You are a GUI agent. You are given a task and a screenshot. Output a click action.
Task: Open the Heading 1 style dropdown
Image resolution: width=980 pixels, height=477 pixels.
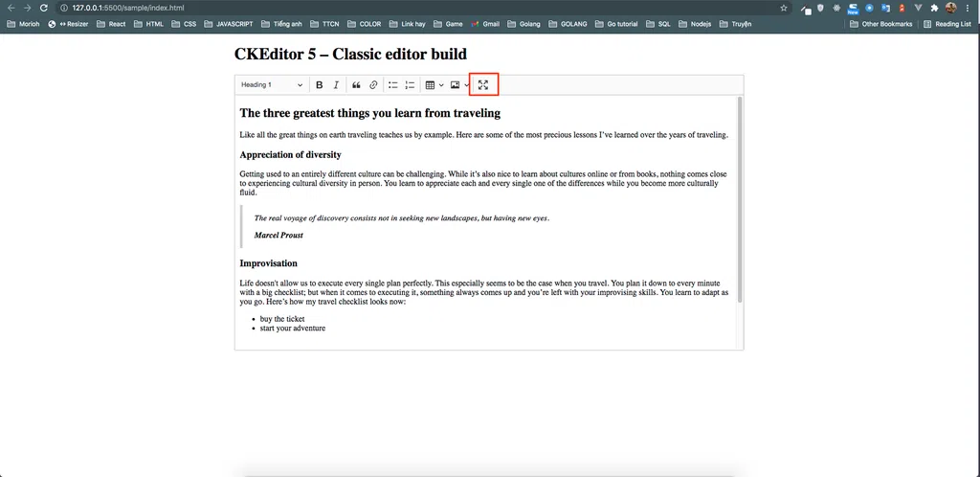(272, 85)
